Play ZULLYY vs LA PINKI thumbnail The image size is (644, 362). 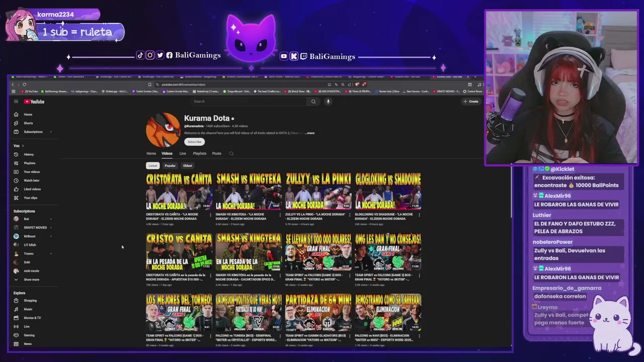[318, 192]
